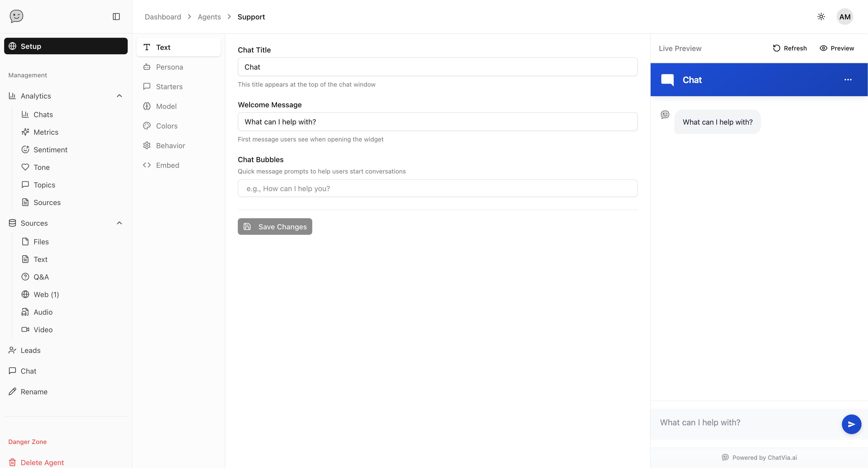Screen dimensions: 868x468
Task: Open Tone heart icon item
Action: (x=25, y=167)
